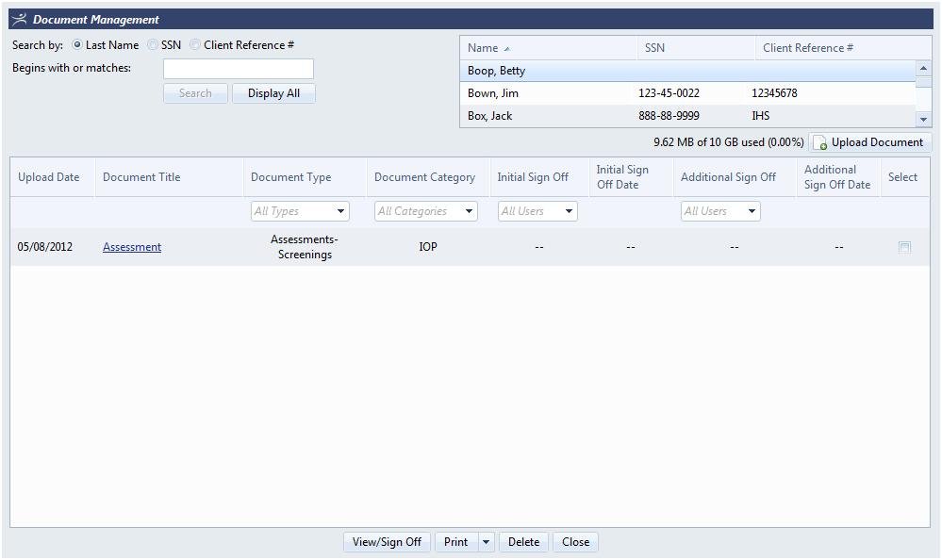The image size is (942, 560).
Task: Select the SSN search radio button
Action: click(153, 45)
